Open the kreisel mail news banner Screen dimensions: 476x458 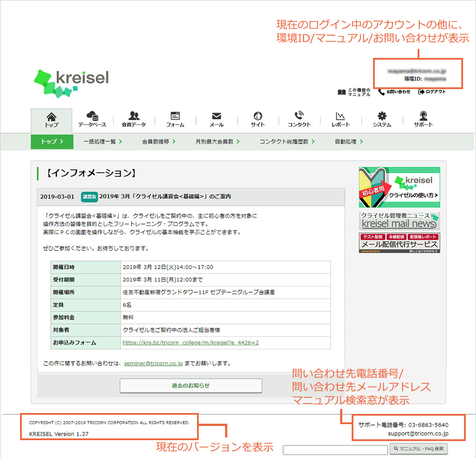point(399,221)
